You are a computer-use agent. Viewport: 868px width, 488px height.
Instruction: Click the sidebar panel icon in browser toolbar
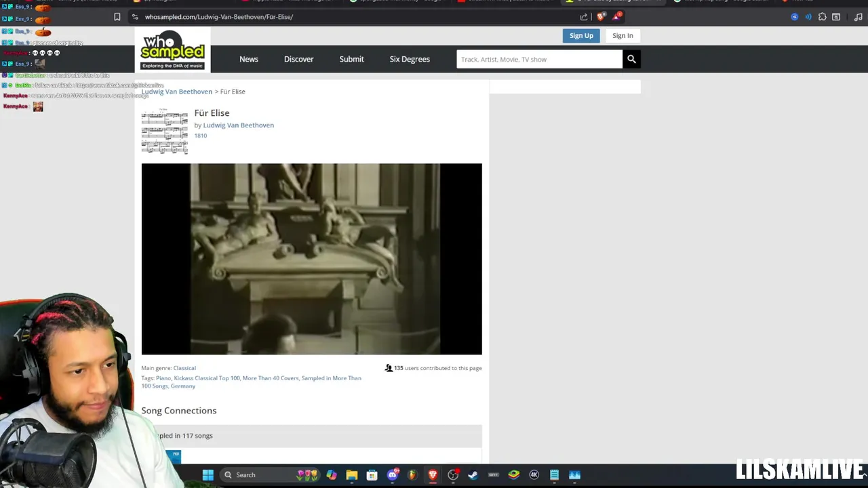click(836, 17)
